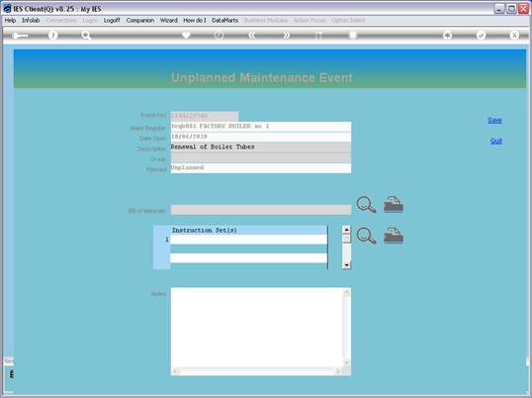The height and width of the screenshot is (398, 532).
Task: Click the Save link
Action: (x=494, y=120)
